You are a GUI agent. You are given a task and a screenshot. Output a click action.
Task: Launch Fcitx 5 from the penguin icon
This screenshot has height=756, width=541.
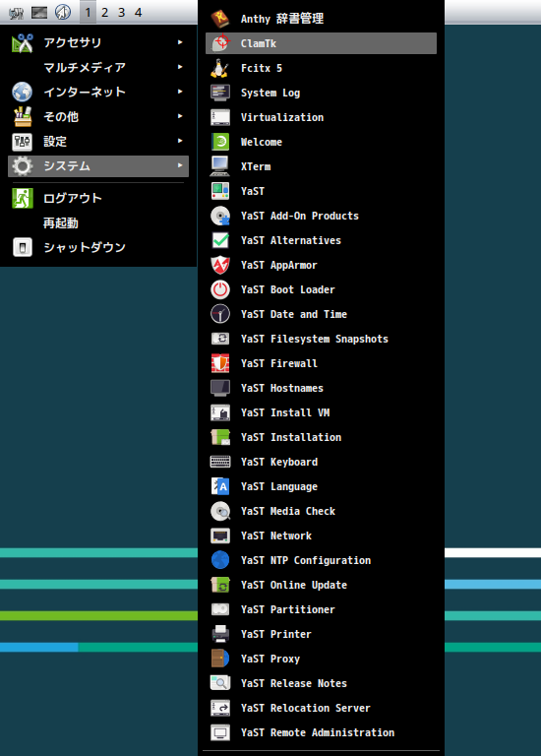[x=220, y=68]
